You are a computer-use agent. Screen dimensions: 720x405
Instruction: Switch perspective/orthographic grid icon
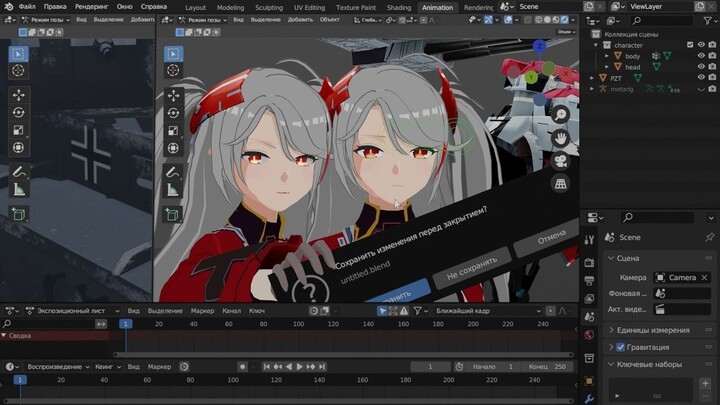[x=560, y=184]
